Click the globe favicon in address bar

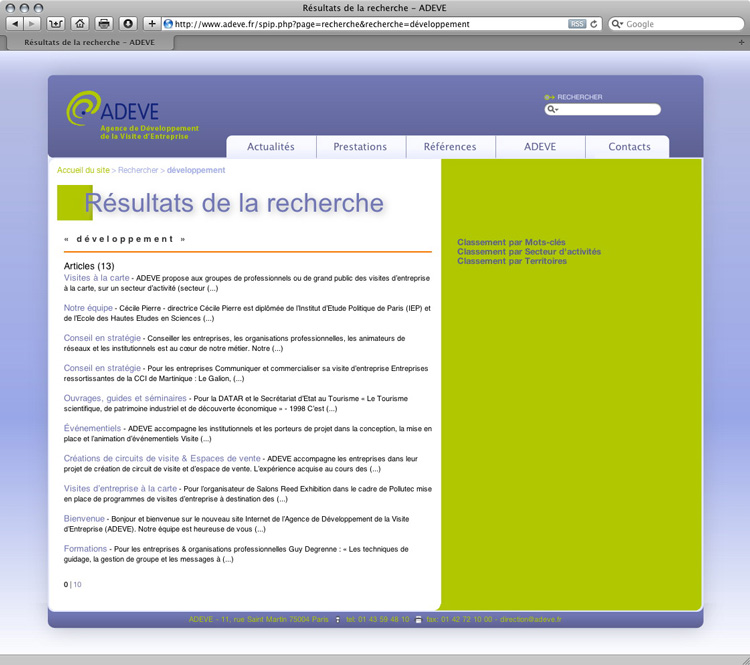(x=168, y=24)
